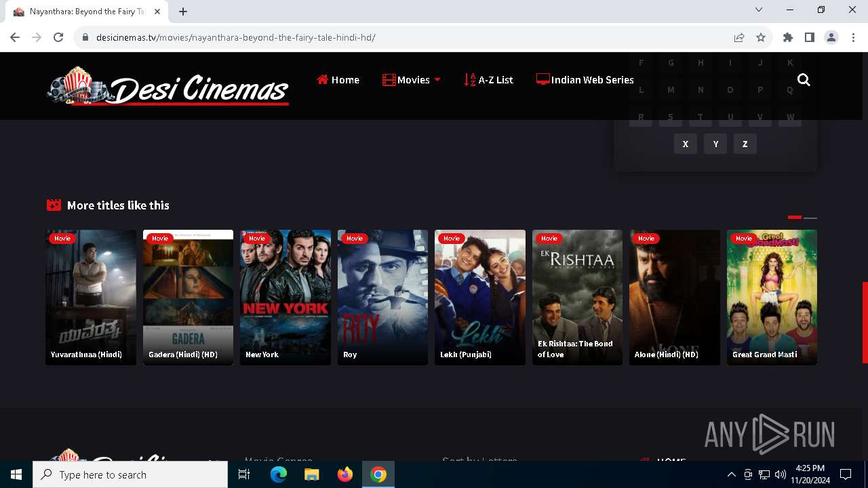The width and height of the screenshot is (868, 488).
Task: Select letter Y in A-Z filter
Action: [x=715, y=144]
